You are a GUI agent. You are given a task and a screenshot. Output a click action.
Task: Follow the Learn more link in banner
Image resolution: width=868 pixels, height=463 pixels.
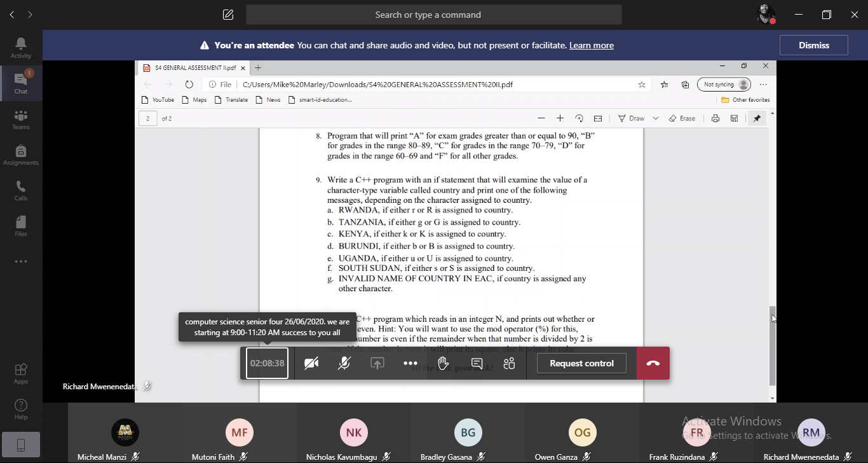pyautogui.click(x=592, y=45)
